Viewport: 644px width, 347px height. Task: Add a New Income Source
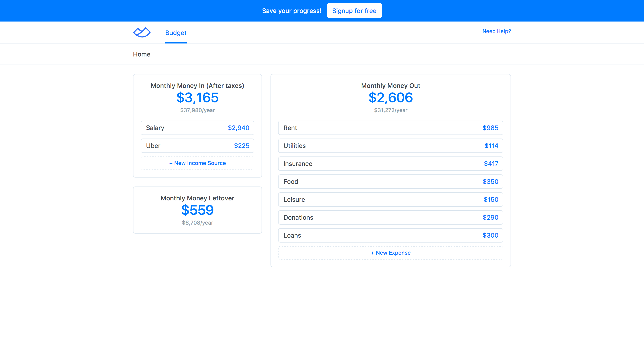197,163
